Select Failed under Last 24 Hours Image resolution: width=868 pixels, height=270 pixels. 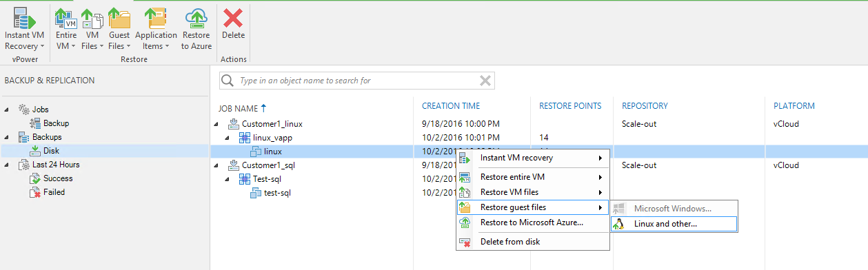(54, 192)
